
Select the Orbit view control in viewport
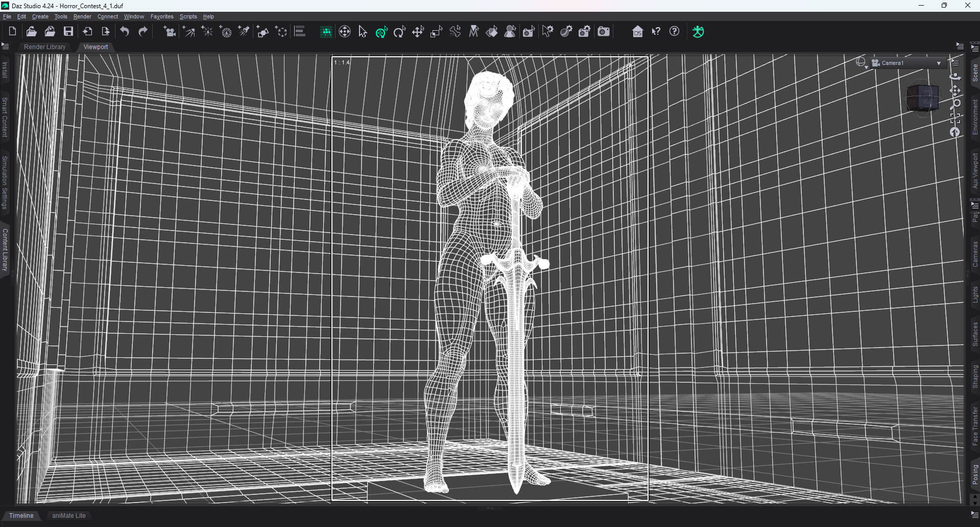(x=955, y=76)
